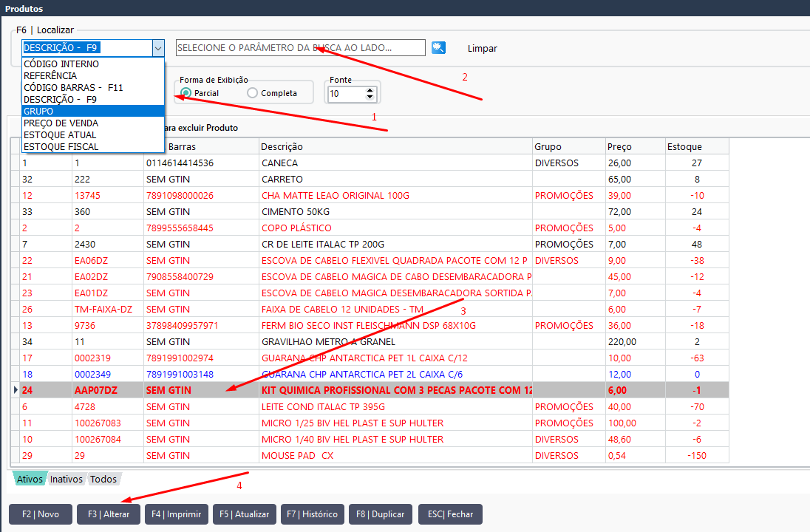Select LEITE COND ITALAC TP 395G row
Screen dimensions: 810x532
[370, 407]
